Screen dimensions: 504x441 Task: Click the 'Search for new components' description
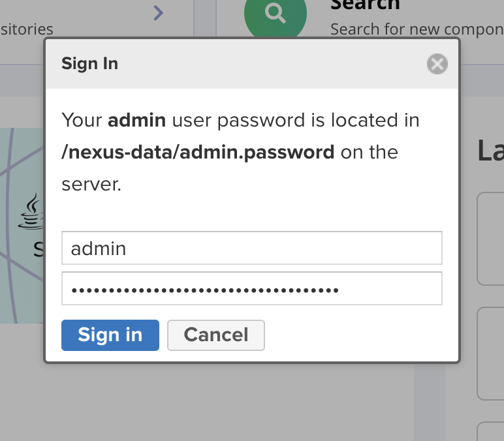click(417, 29)
